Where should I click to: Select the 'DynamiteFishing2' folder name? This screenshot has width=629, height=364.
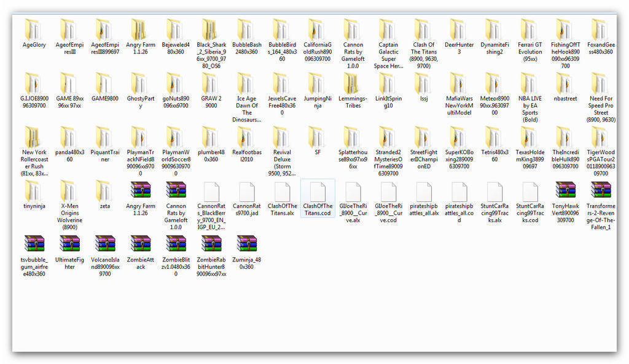point(494,48)
